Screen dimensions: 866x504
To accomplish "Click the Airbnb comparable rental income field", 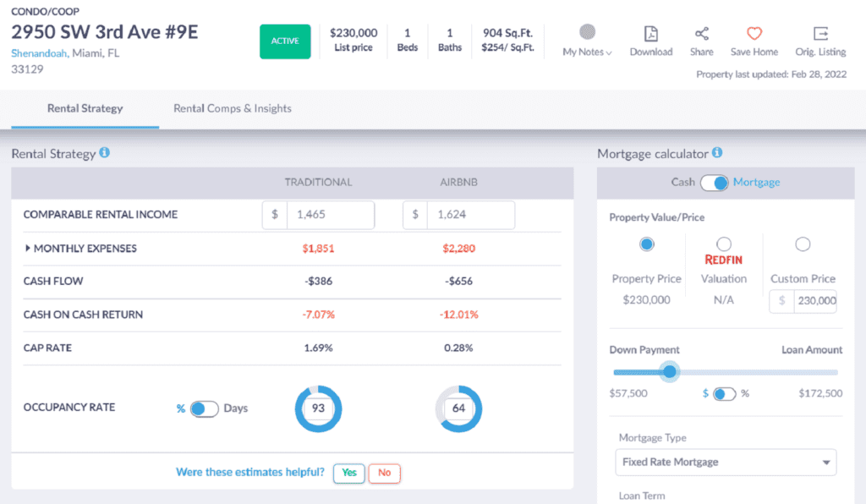I will tap(471, 215).
